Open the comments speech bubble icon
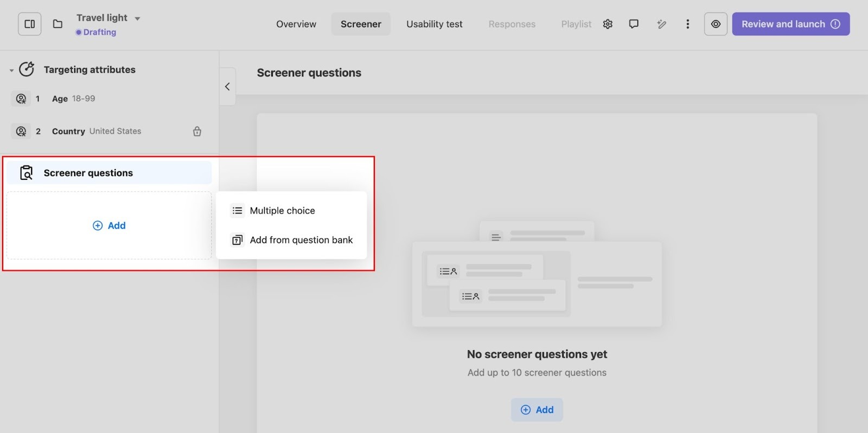The height and width of the screenshot is (433, 868). tap(634, 24)
